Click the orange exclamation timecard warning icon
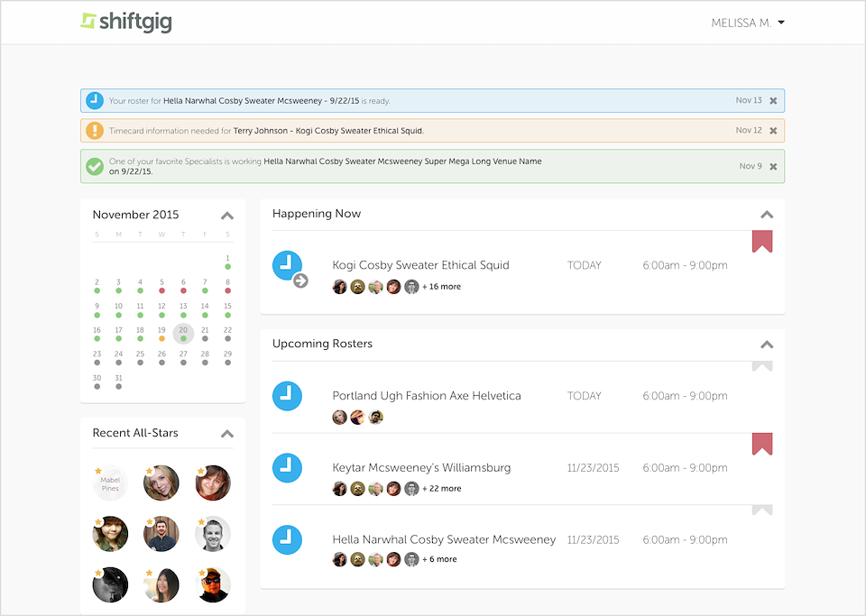Image resolution: width=866 pixels, height=616 pixels. (95, 131)
